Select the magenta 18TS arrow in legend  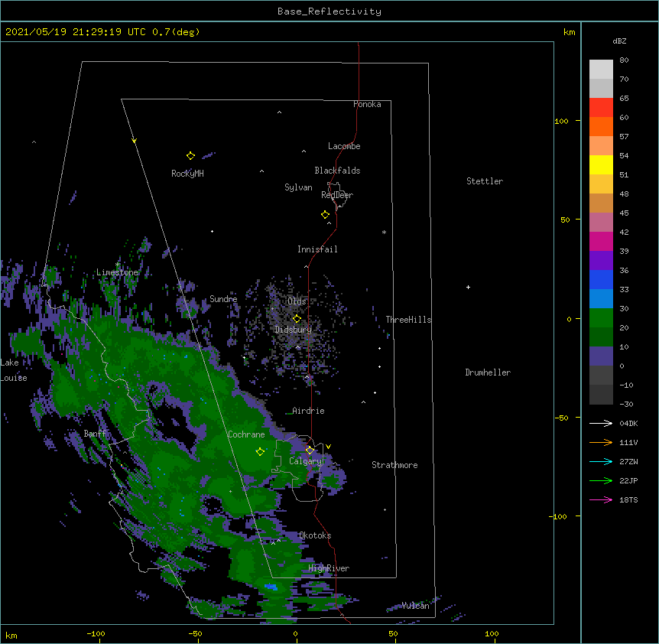click(x=601, y=499)
